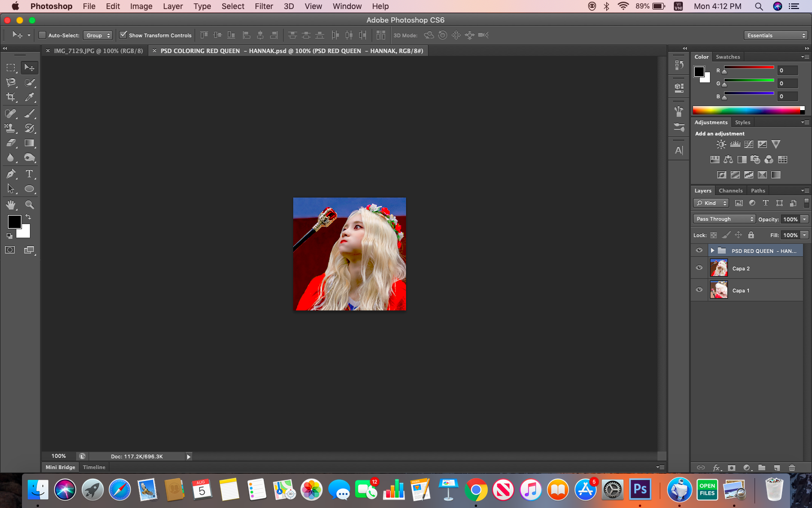Uncheck Show Transform Controls
The height and width of the screenshot is (508, 812).
click(123, 35)
